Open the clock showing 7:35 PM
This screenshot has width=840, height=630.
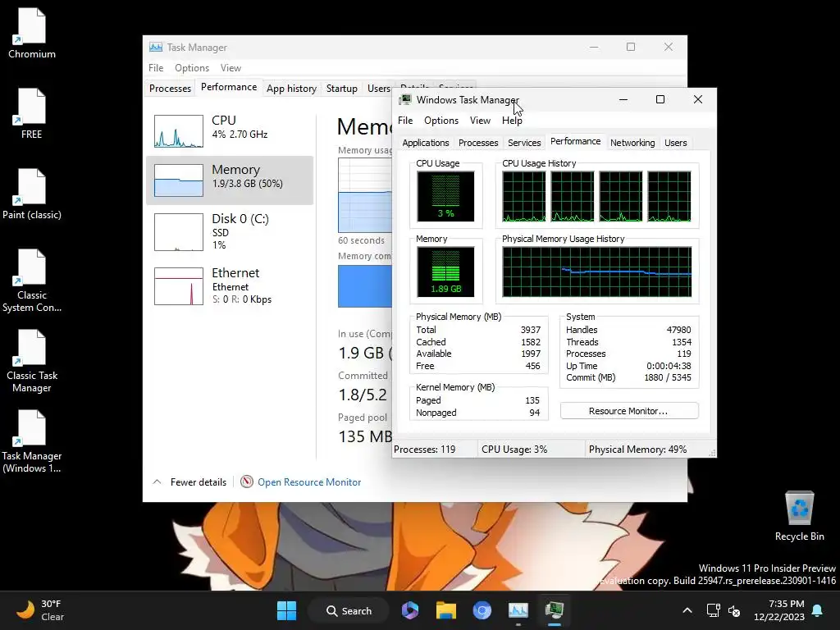pos(779,610)
